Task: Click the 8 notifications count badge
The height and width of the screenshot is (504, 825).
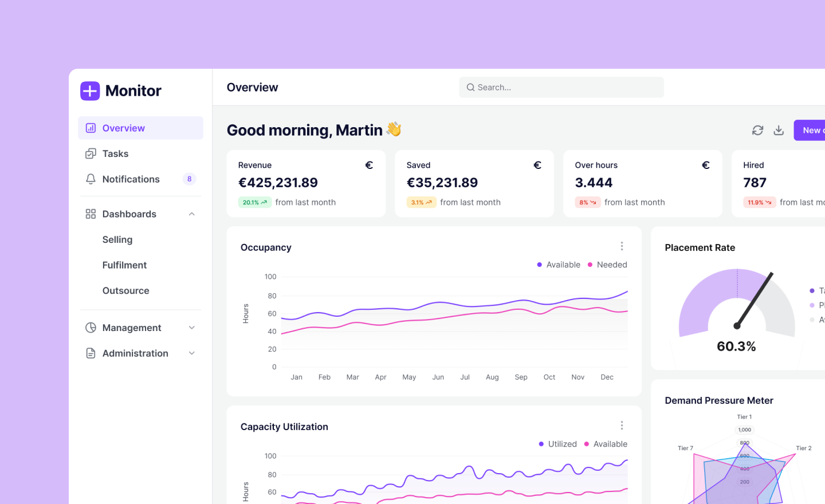Action: [x=190, y=179]
